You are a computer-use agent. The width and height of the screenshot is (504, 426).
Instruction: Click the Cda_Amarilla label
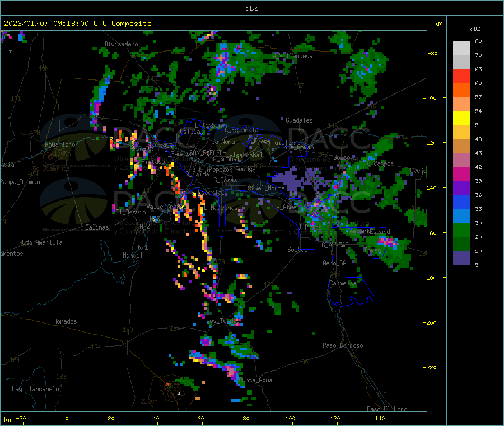(x=42, y=242)
